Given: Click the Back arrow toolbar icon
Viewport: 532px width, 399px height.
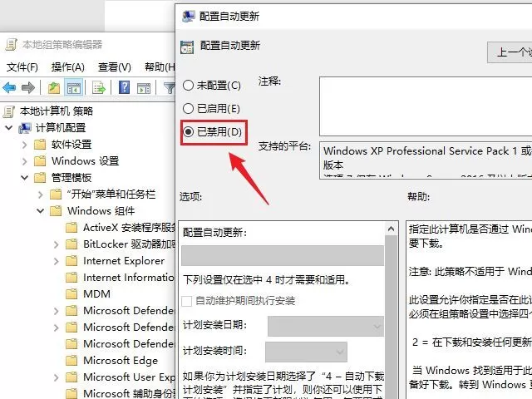Looking at the screenshot, I should point(9,88).
